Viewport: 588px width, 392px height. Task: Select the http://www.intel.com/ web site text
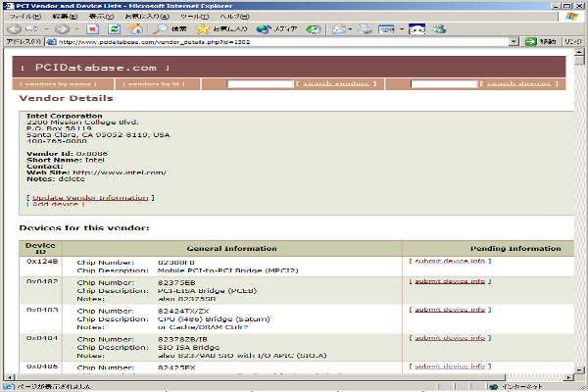[x=120, y=172]
